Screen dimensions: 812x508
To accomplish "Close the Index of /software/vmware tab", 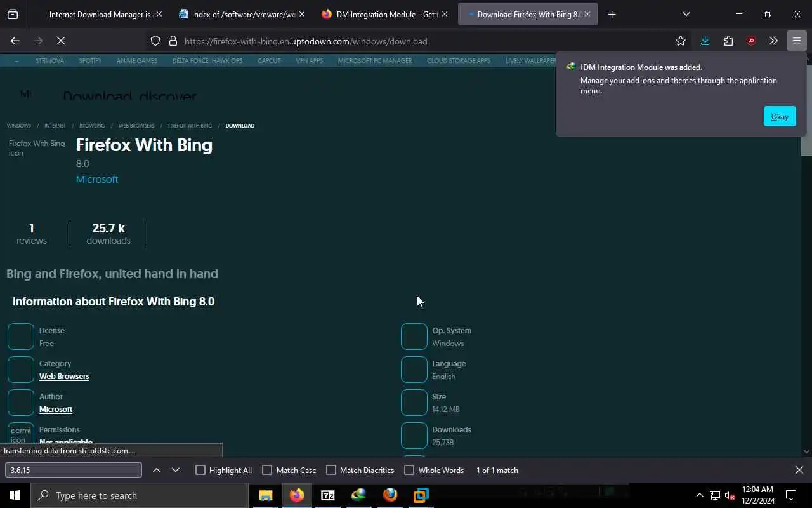I will point(301,14).
